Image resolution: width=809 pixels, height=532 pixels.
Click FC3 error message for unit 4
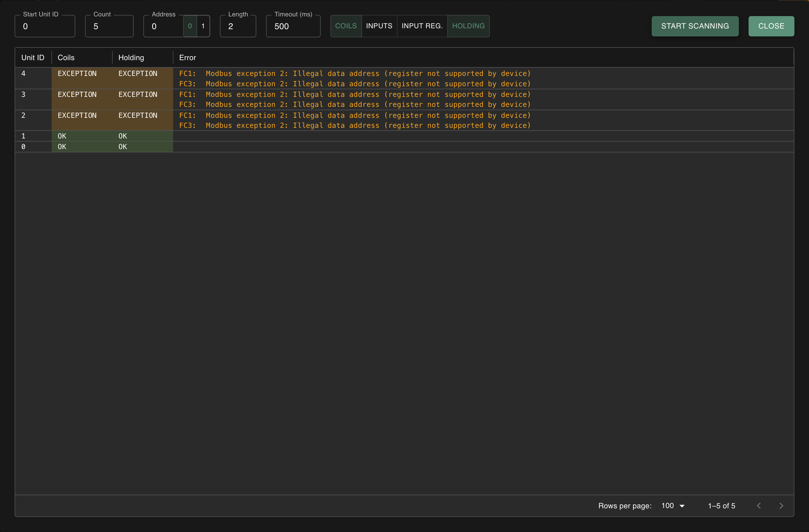[x=354, y=84]
